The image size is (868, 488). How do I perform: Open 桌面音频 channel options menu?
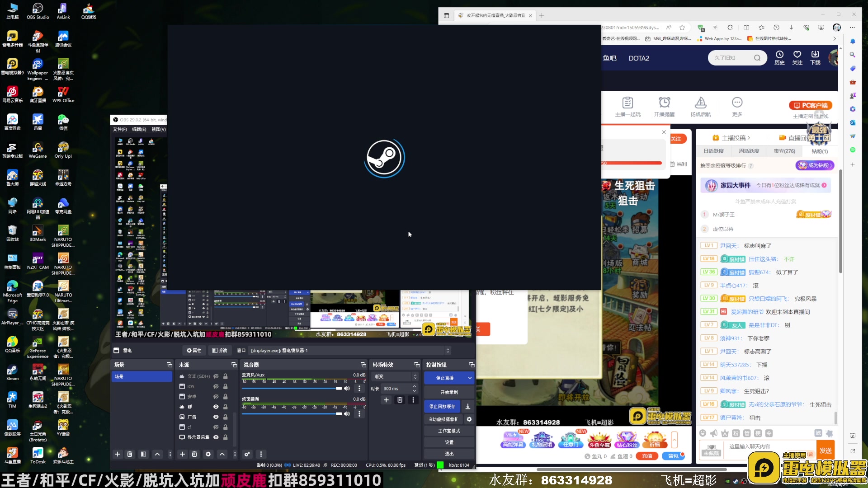(x=359, y=414)
